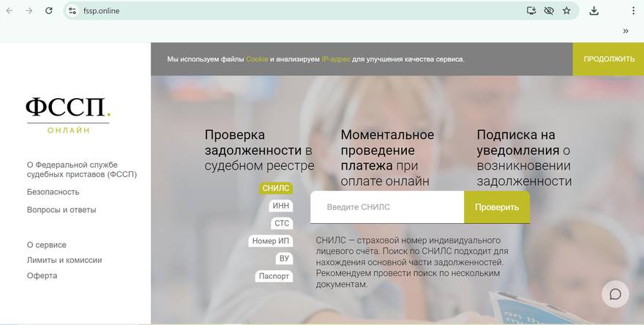Click the Проверить button
The height and width of the screenshot is (325, 644).
[x=497, y=207]
